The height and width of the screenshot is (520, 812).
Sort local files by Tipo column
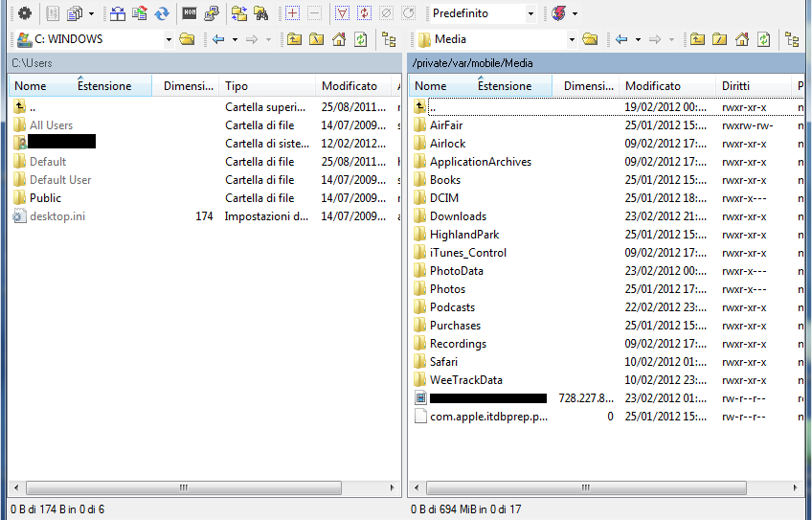(x=237, y=86)
